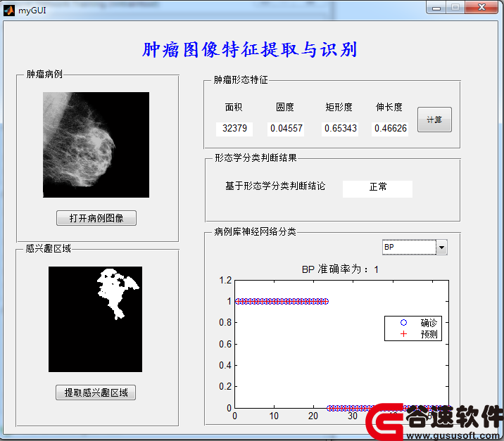Viewport: 504px width, 441px height.
Task: Click the 打开病例图像 button
Action: pos(96,218)
